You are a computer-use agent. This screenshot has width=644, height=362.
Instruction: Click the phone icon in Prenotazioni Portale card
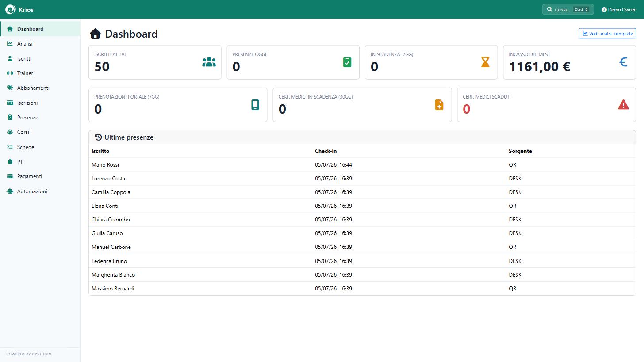[255, 105]
